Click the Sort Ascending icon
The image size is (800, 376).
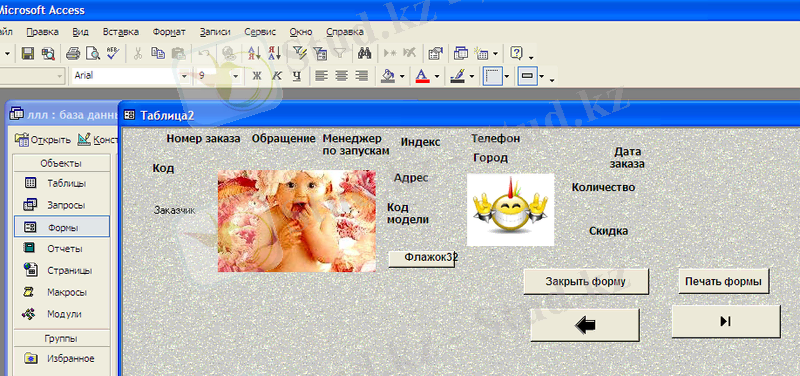click(254, 53)
